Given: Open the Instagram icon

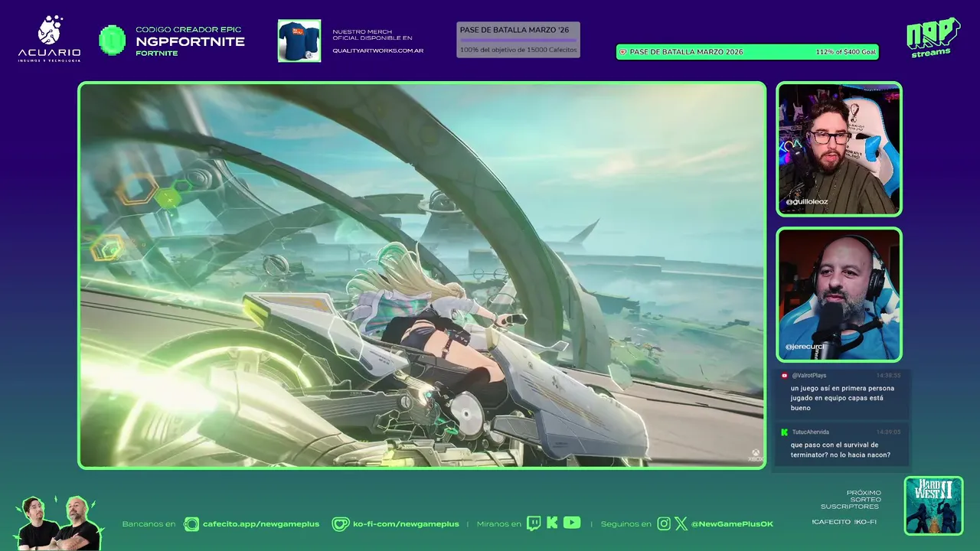Looking at the screenshot, I should click(x=664, y=524).
